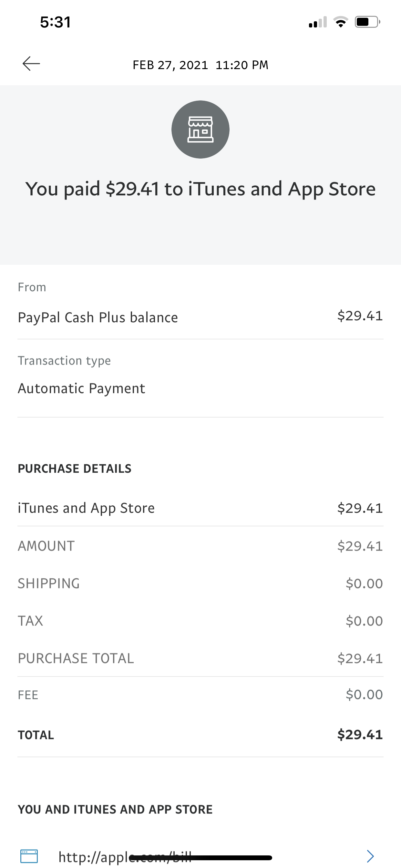Tap the "You paid $29.41" headline

coord(200,189)
